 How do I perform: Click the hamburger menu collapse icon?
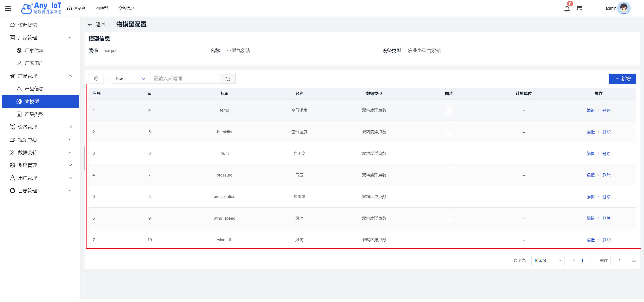(x=8, y=8)
